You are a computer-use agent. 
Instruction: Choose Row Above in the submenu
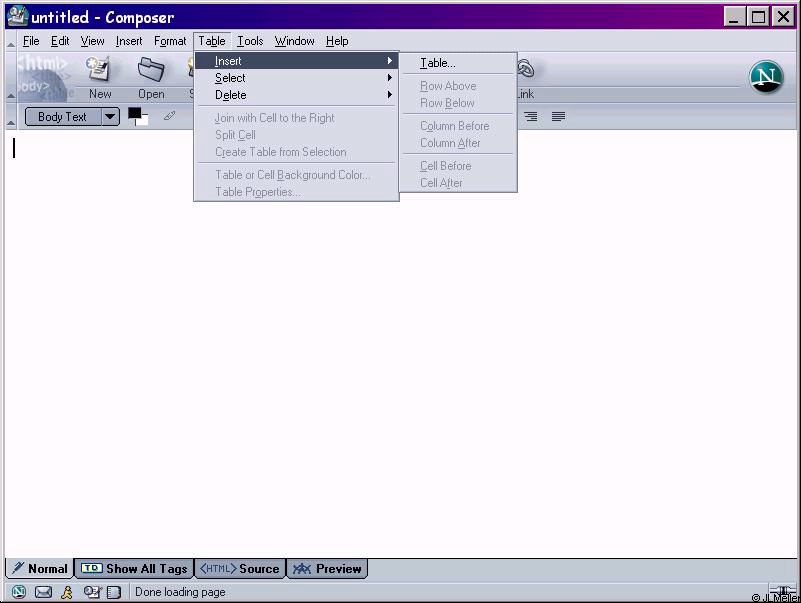point(458,86)
